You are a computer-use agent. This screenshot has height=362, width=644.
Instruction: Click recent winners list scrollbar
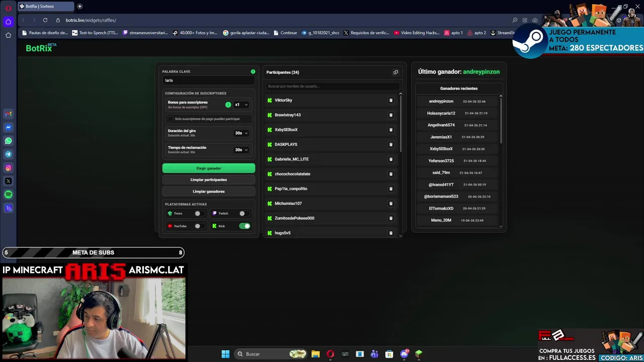click(x=501, y=120)
